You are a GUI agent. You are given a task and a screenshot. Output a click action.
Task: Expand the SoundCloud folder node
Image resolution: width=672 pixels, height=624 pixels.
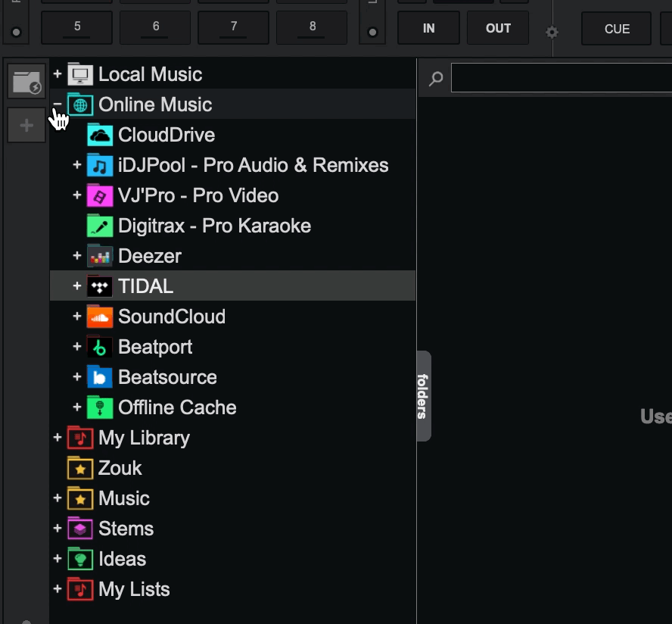click(77, 316)
